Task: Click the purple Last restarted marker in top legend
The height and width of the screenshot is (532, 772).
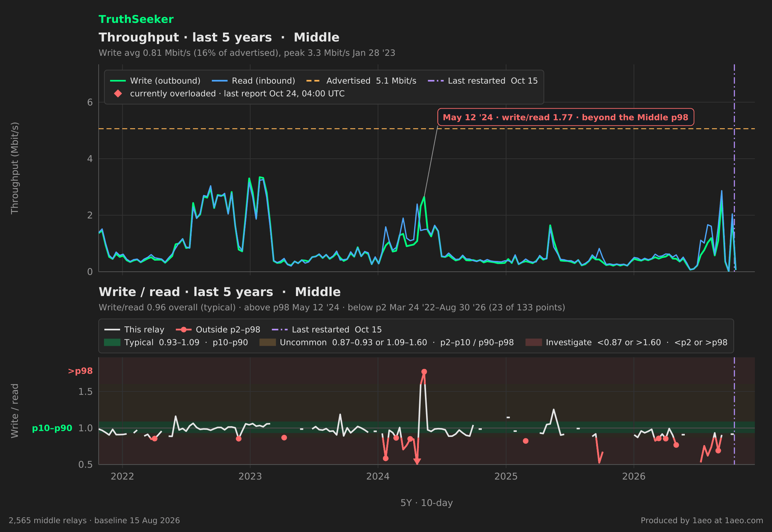Action: 436,81
